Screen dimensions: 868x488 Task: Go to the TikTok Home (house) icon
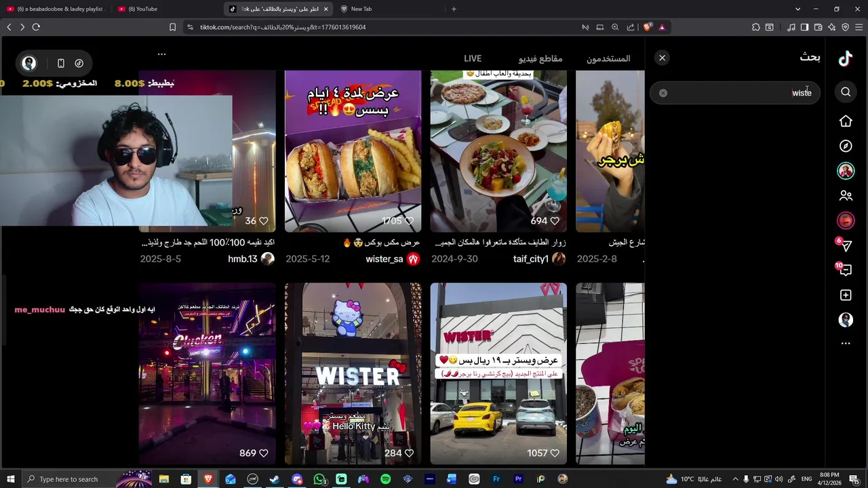846,121
